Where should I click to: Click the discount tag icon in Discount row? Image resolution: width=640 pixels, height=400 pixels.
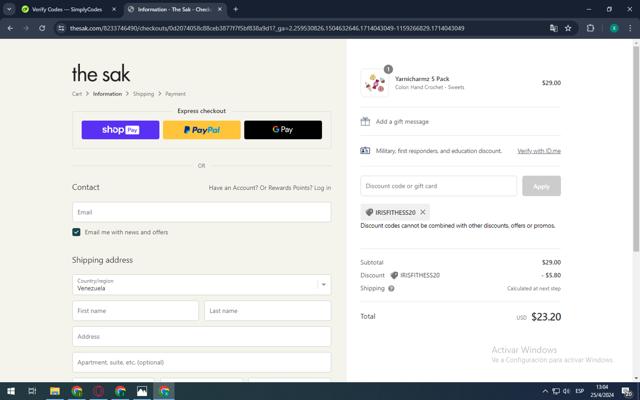(394, 276)
